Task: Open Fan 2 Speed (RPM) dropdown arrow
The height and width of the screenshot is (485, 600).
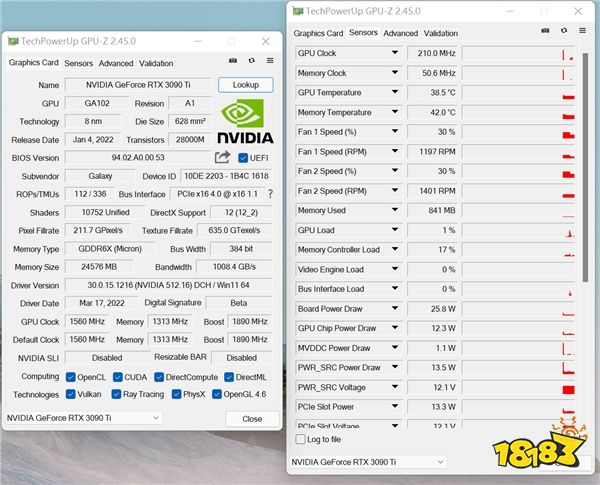Action: pyautogui.click(x=395, y=190)
